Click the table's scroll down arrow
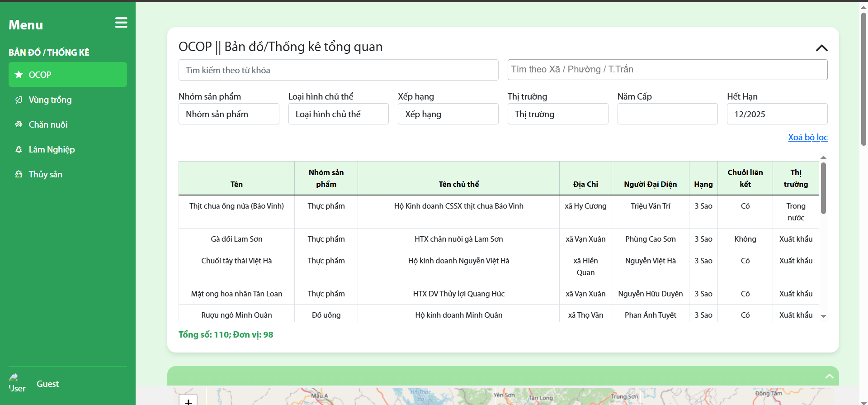Viewport: 868px width, 405px height. point(823,317)
